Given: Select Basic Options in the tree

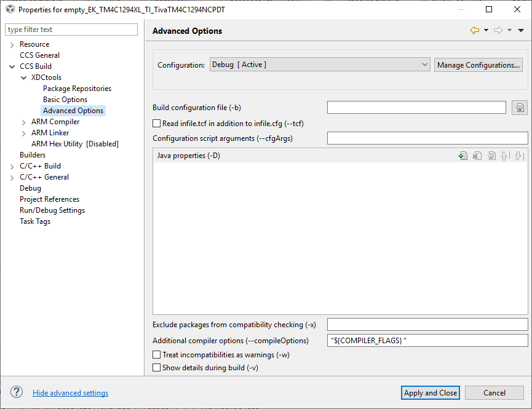Looking at the screenshot, I should (x=65, y=100).
